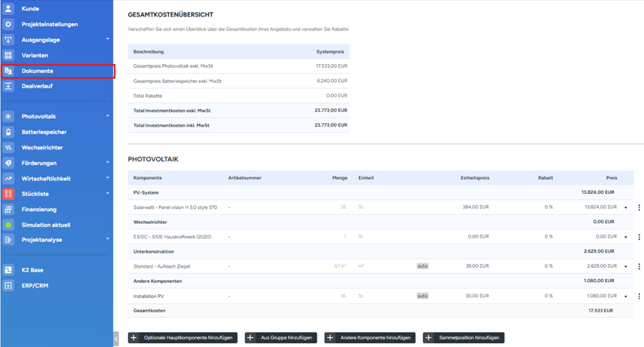Screen dimensions: 644x347
Task: Click Optionale Hauptkomponente hinzufügen button
Action: tap(183, 338)
